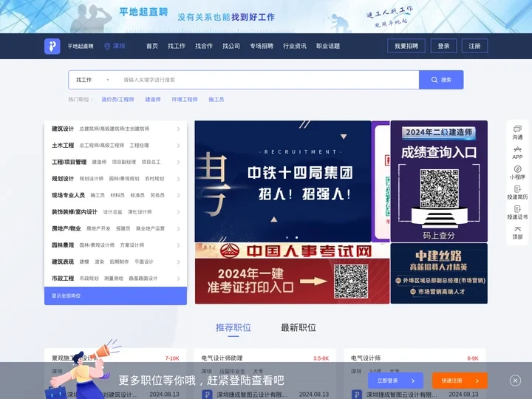Open 专场招聘 in the navigation bar
This screenshot has width=532, height=399.
click(x=262, y=46)
